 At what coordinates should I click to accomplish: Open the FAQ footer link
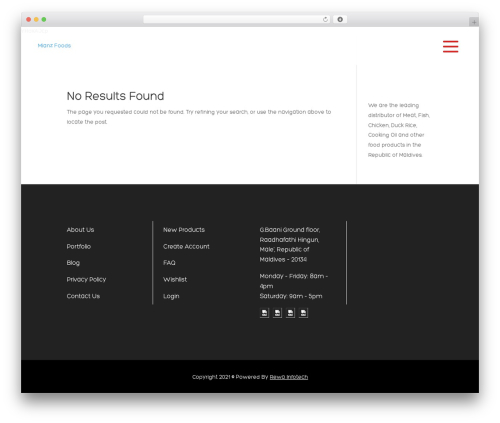pyautogui.click(x=169, y=263)
